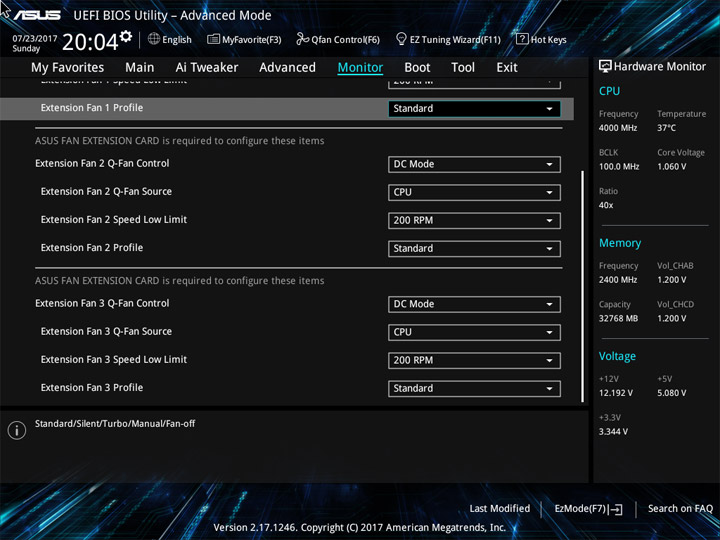Open the Ai Tweaker tab
Screen dimensions: 720x540
coord(207,68)
